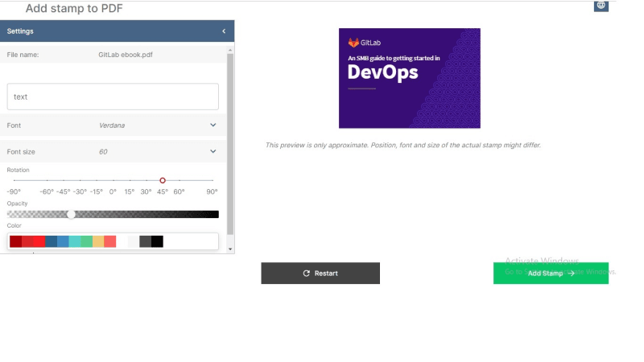The height and width of the screenshot is (362, 644).
Task: Click the globe language icon
Action: pyautogui.click(x=601, y=6)
